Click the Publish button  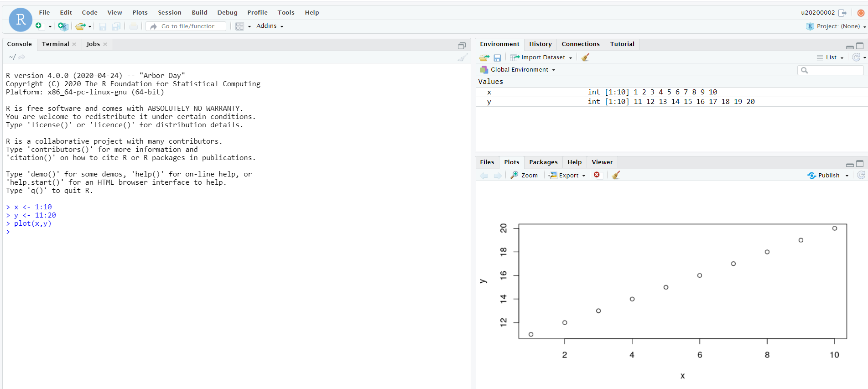click(824, 176)
